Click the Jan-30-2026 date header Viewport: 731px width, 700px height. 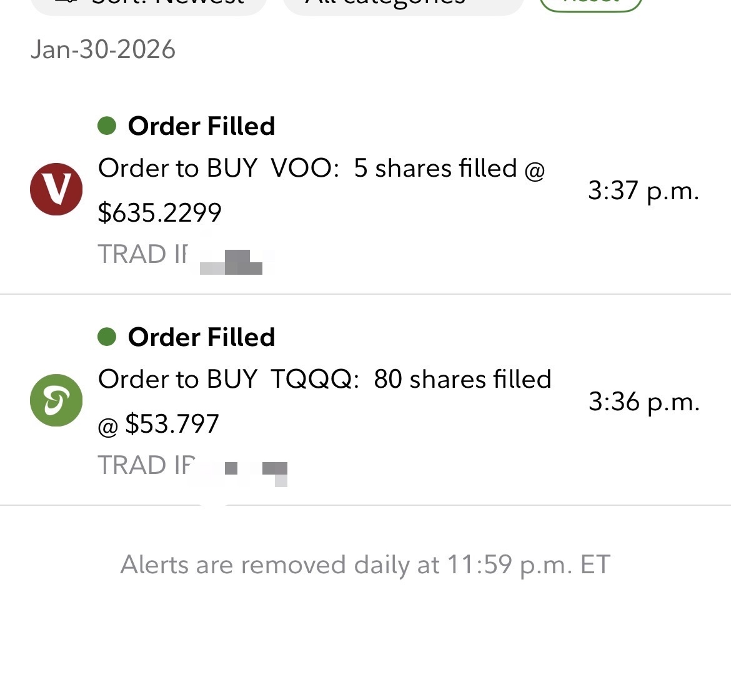coord(103,49)
